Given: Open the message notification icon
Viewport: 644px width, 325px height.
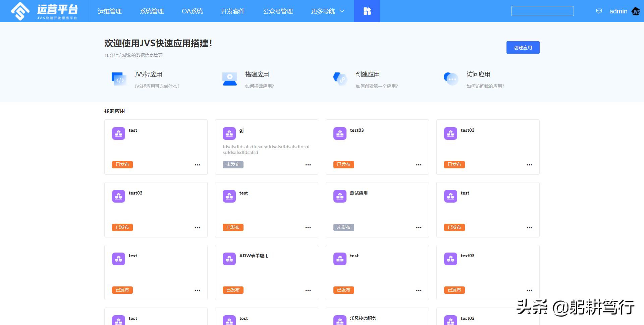Looking at the screenshot, I should [x=599, y=11].
